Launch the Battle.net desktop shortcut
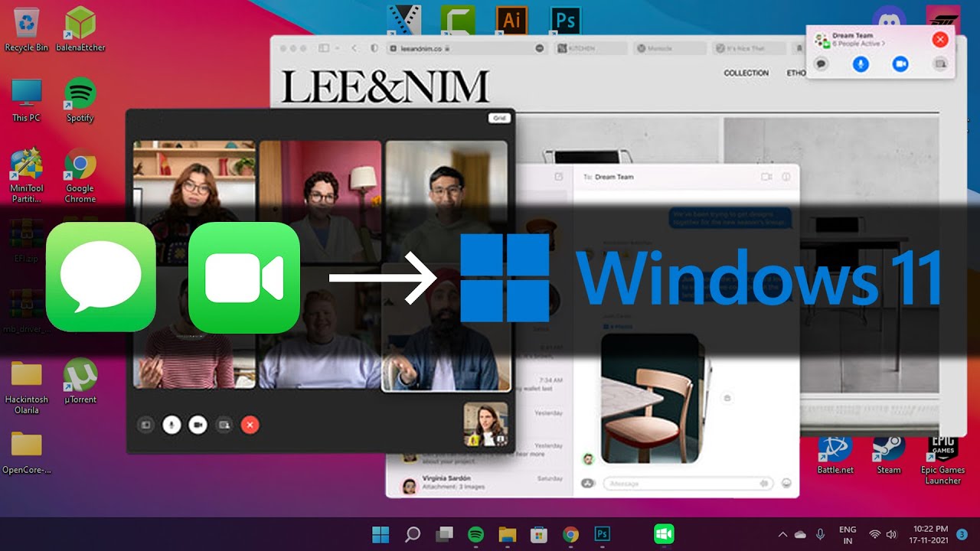The width and height of the screenshot is (980, 551). [835, 455]
